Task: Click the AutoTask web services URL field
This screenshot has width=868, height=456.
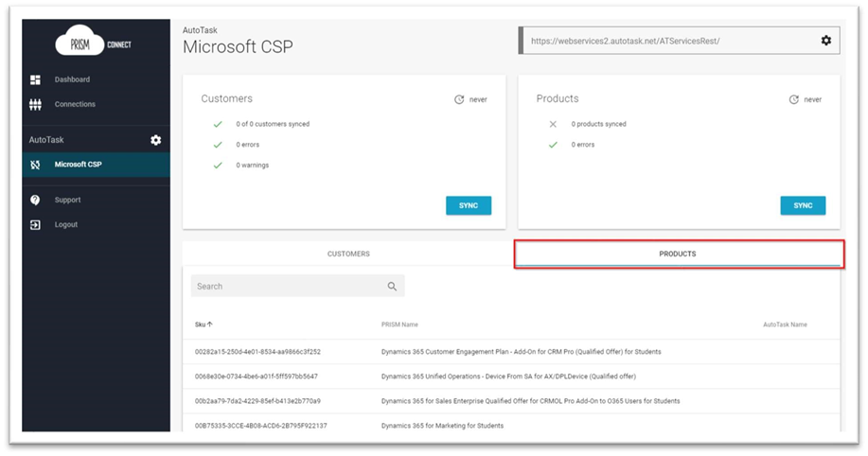Action: 667,41
